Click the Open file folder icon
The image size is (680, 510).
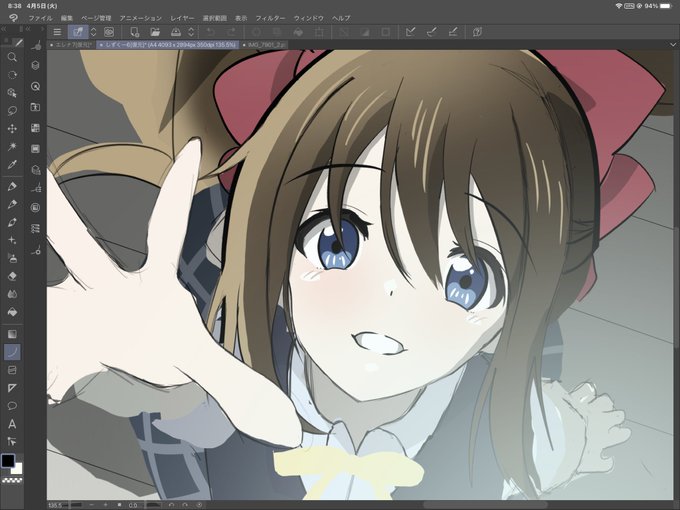(155, 32)
